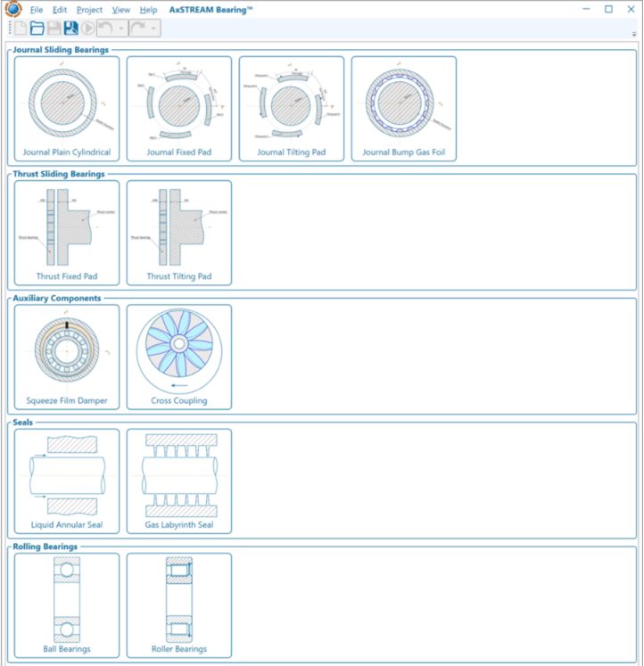Select the Thrust Fixed Pad bearing
This screenshot has height=666, width=644.
(x=67, y=233)
